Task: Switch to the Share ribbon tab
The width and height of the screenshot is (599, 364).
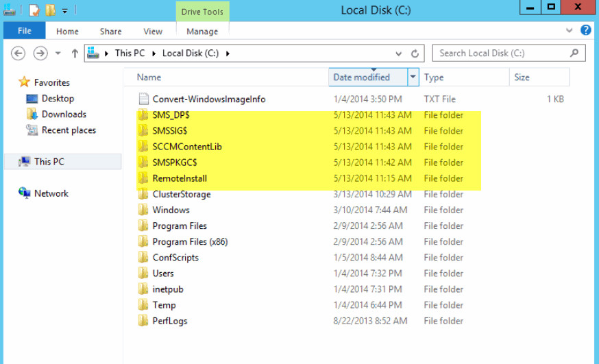Action: [x=111, y=32]
